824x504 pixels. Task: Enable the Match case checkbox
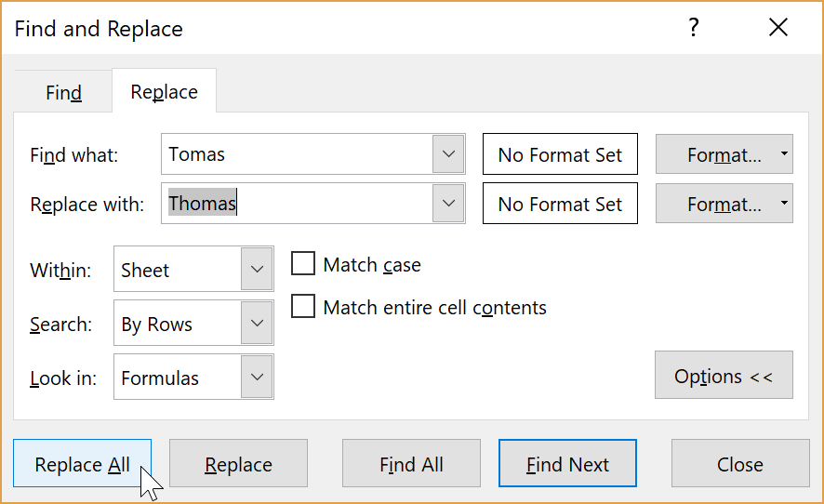click(303, 263)
